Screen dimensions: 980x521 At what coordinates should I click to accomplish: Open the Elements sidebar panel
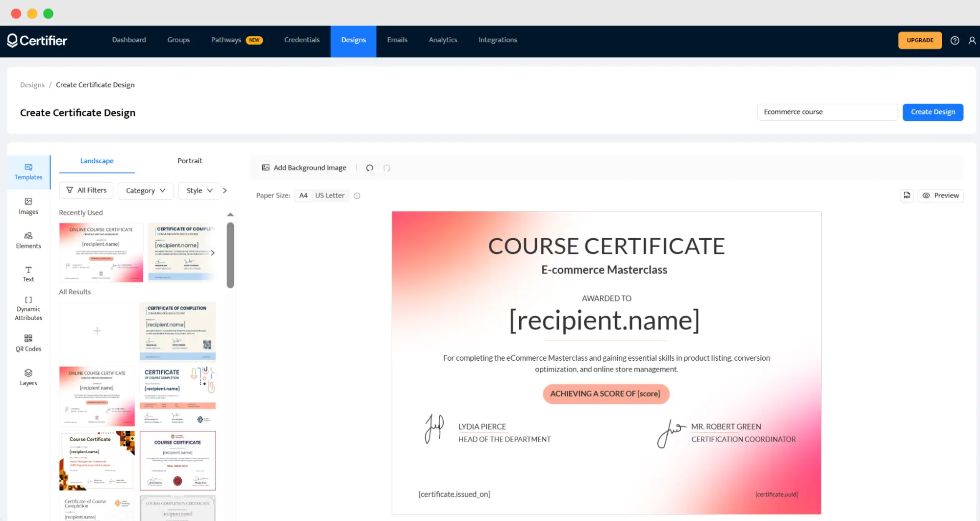(x=28, y=241)
